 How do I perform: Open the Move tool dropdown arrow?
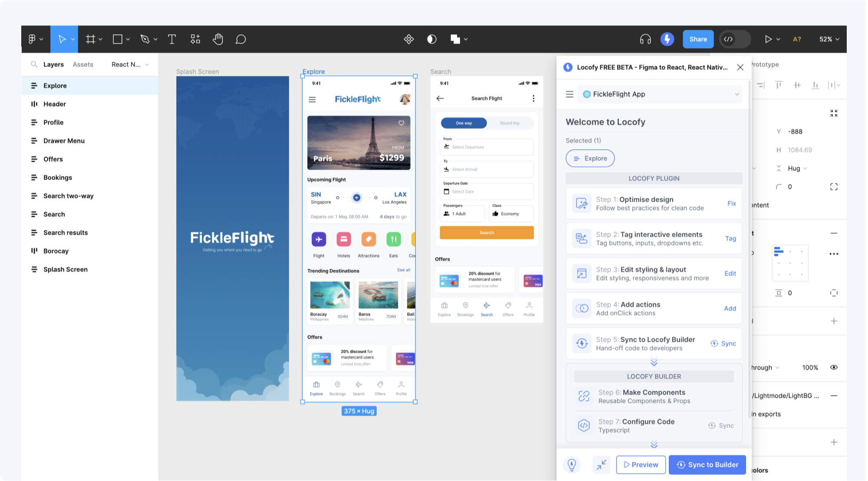(72, 39)
